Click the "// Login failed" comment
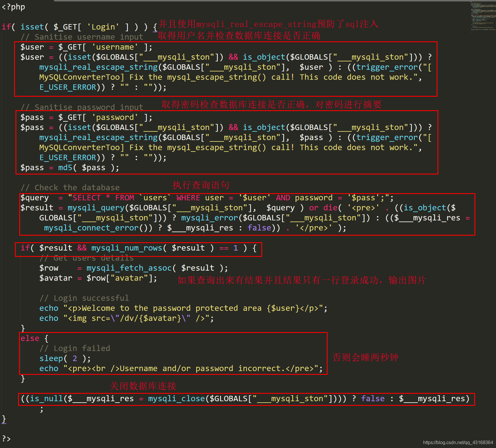Screen dimensions: 496x448 (75, 348)
